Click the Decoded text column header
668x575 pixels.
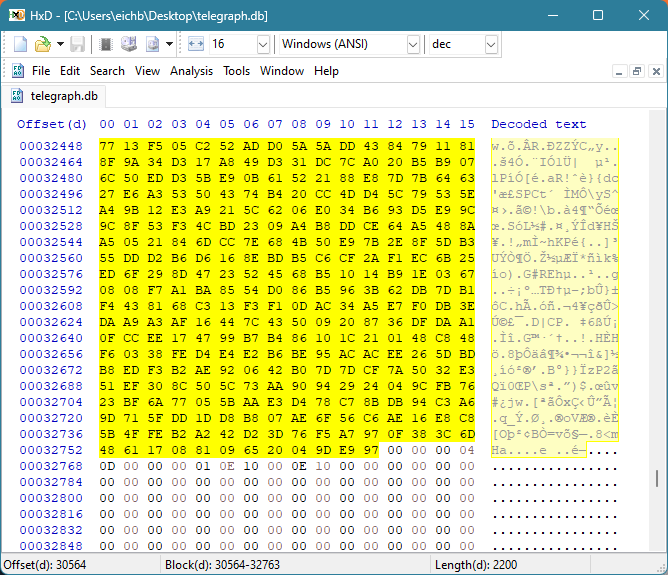[538, 124]
